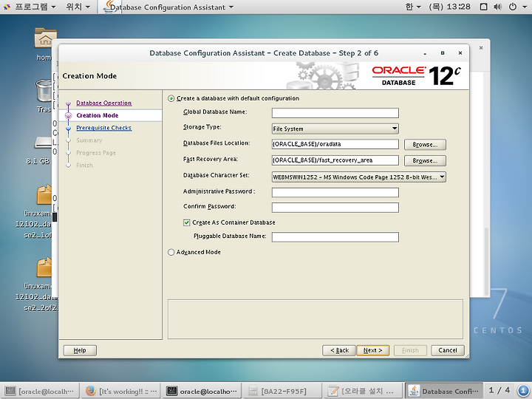Open the 한 input method menu
Viewport: 532px width, 399px height.
[413, 7]
